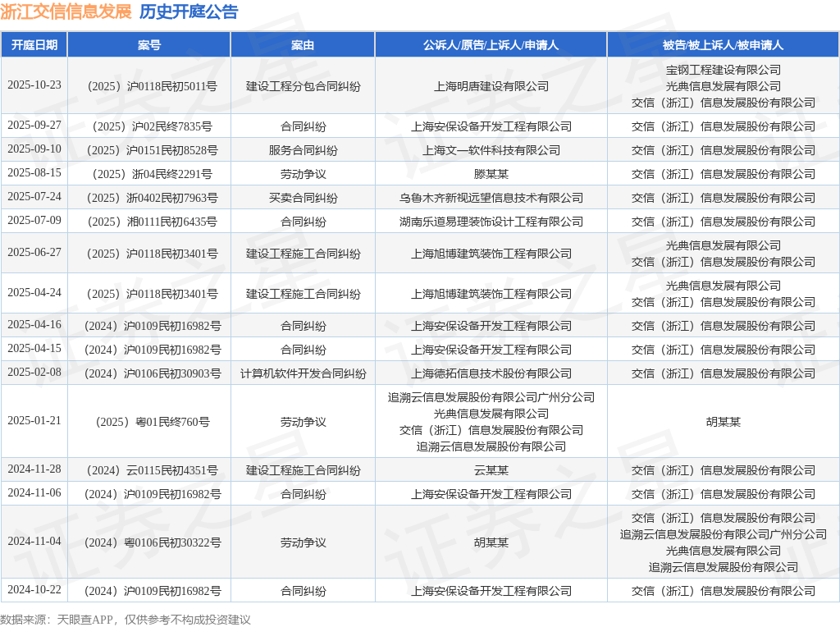Select case number 粤01民终760号

[152, 422]
